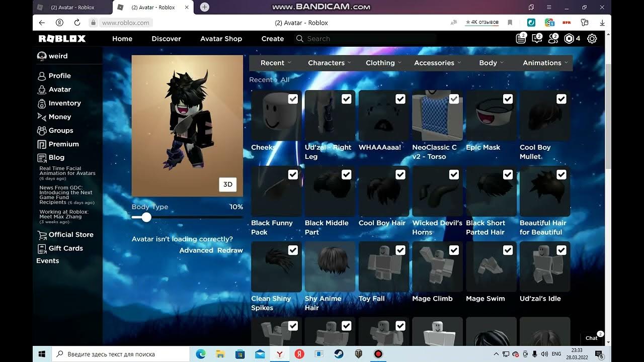Open Money sidebar icon
Image resolution: width=644 pixels, height=362 pixels.
[x=42, y=117]
